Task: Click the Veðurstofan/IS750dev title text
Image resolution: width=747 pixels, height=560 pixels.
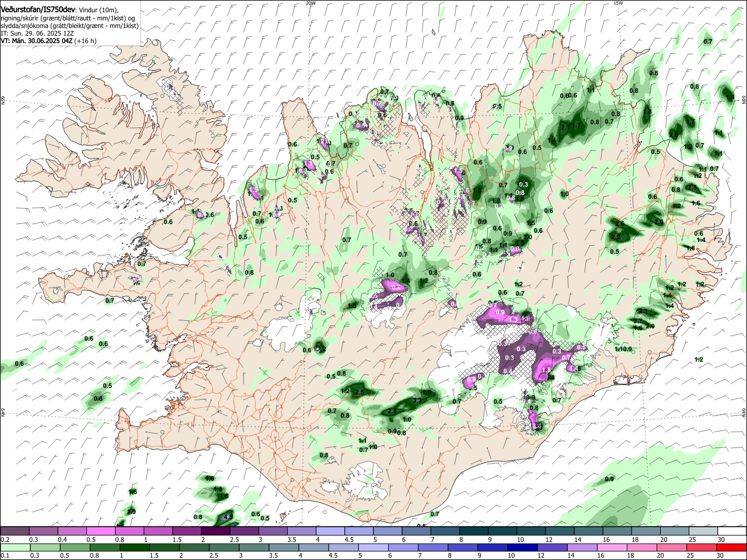Action: click(x=37, y=9)
